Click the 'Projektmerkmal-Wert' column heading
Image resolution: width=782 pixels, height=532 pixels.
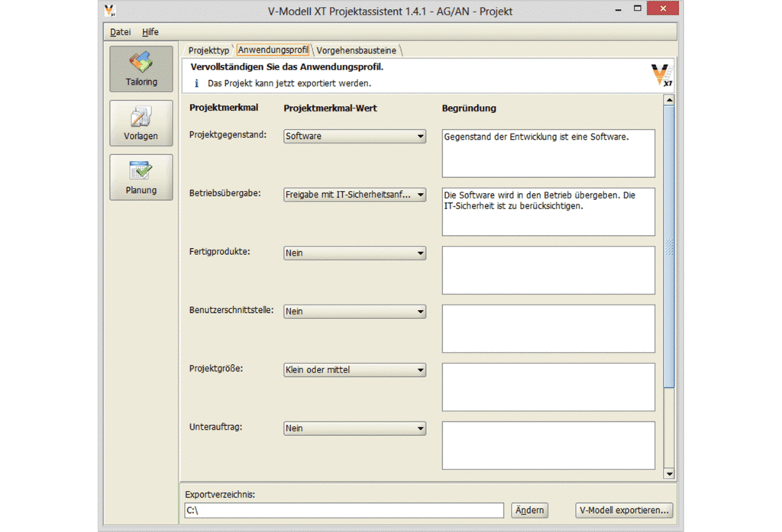330,108
